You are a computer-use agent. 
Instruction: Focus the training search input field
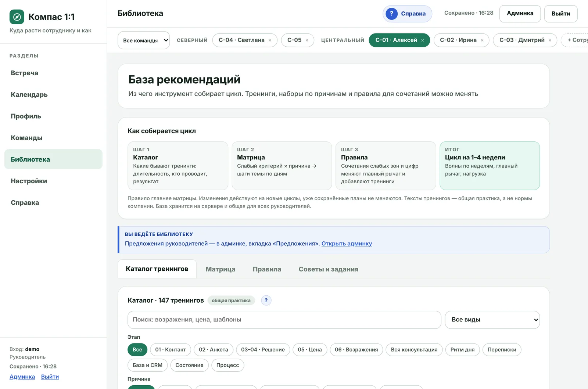284,320
